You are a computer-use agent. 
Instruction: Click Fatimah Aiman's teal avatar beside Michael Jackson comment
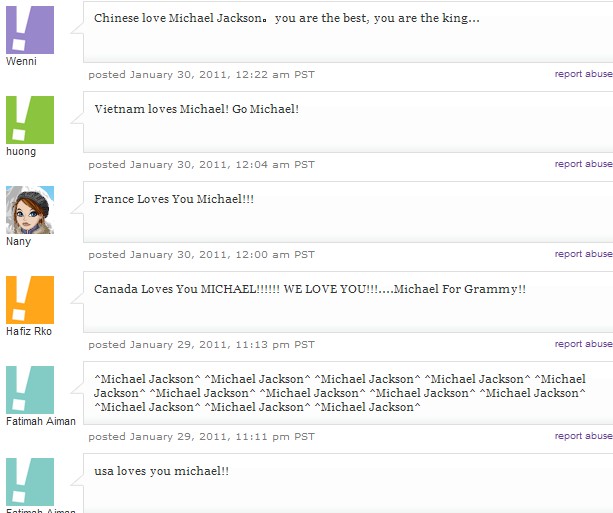tap(30, 390)
